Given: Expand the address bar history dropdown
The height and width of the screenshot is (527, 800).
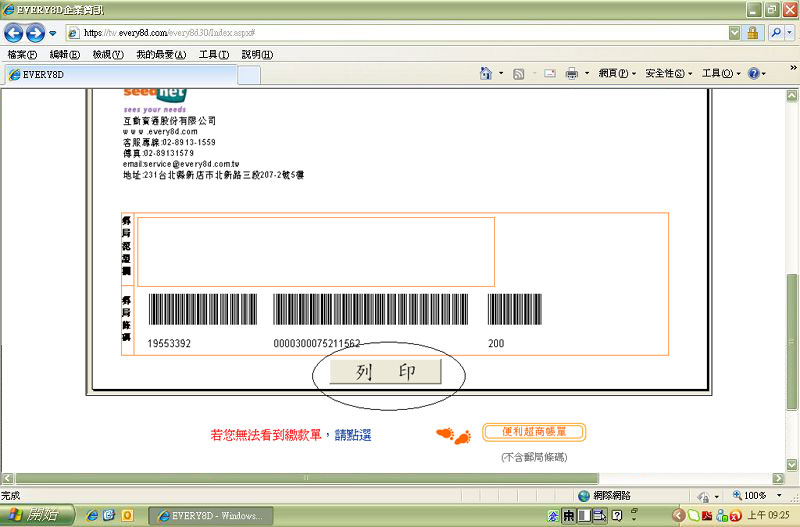Looking at the screenshot, I should 734,33.
